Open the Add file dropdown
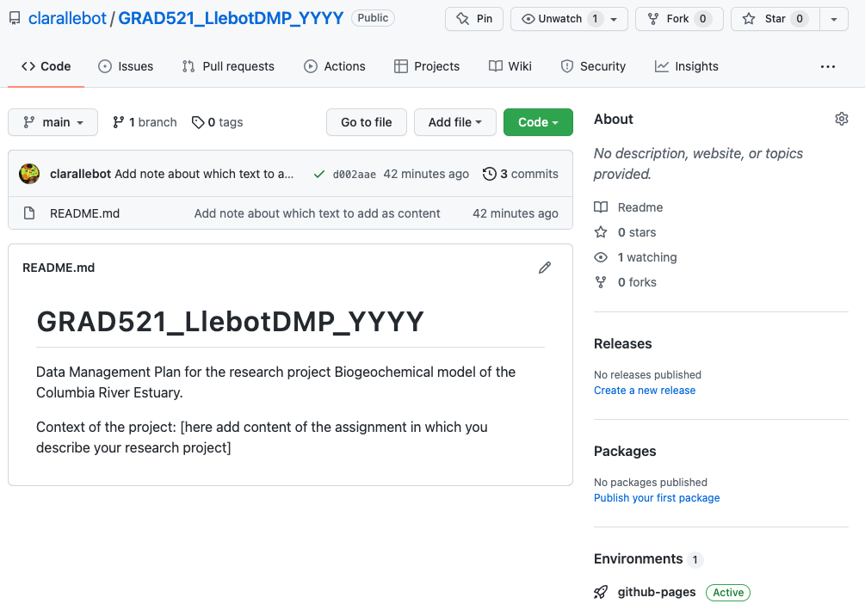Viewport: 865px width, 616px height. click(x=454, y=122)
